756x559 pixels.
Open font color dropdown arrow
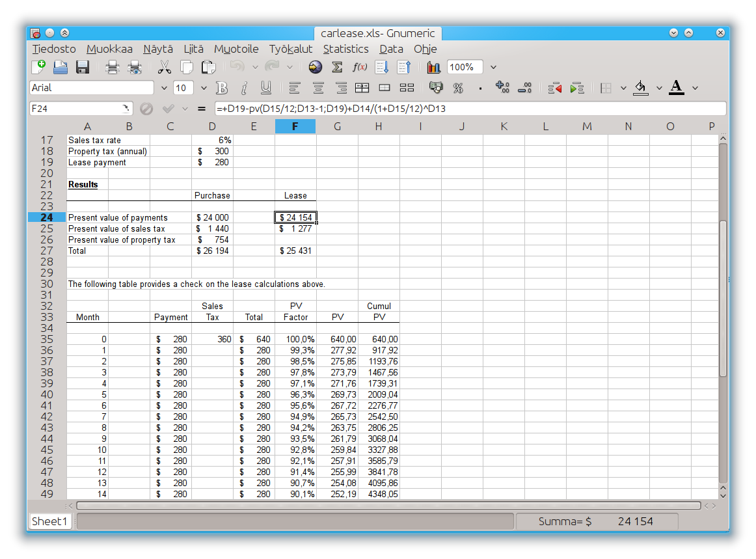click(695, 89)
